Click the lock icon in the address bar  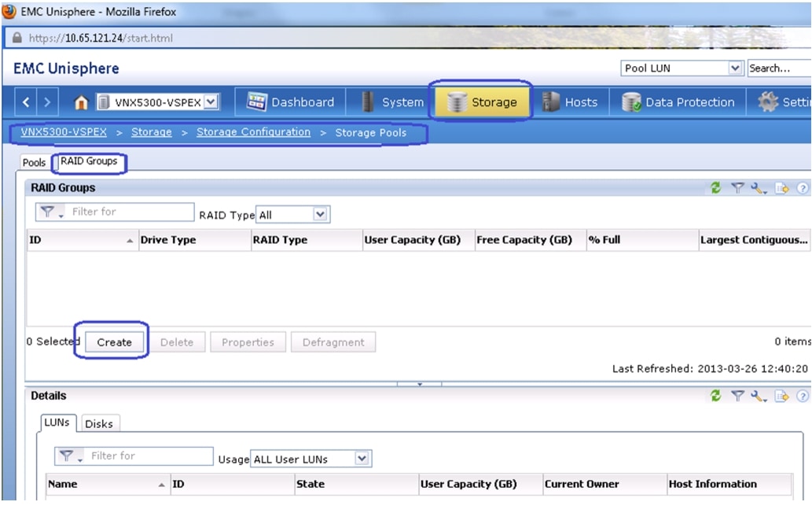17,37
